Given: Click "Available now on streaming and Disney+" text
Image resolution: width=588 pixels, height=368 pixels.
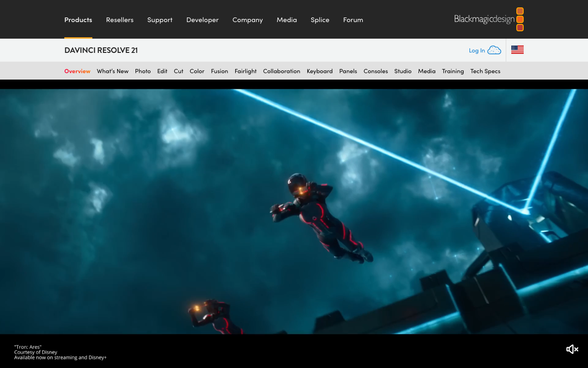Looking at the screenshot, I should 60,357.
